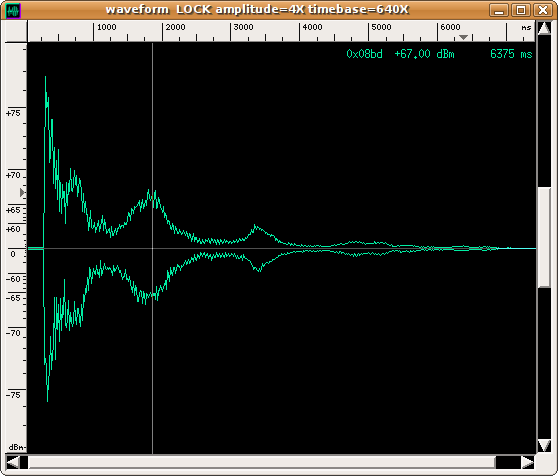
Task: Click the amplitude ruler triangle marker near +70
Action: (x=22, y=192)
